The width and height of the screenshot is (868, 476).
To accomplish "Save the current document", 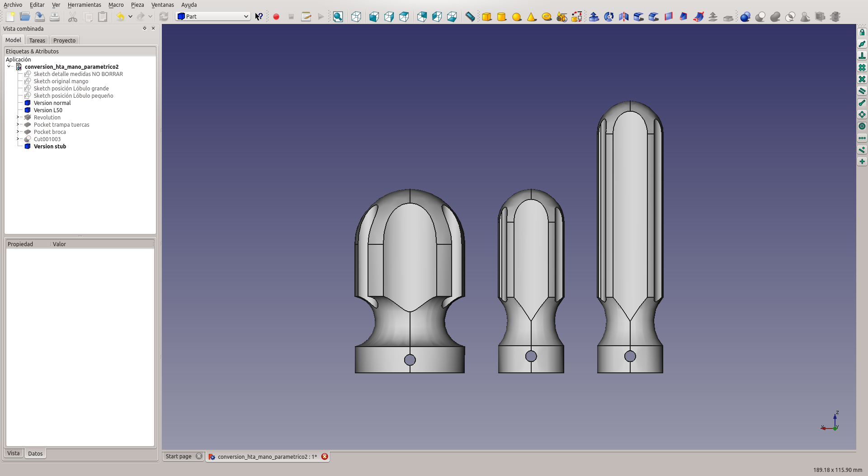I will pyautogui.click(x=40, y=17).
